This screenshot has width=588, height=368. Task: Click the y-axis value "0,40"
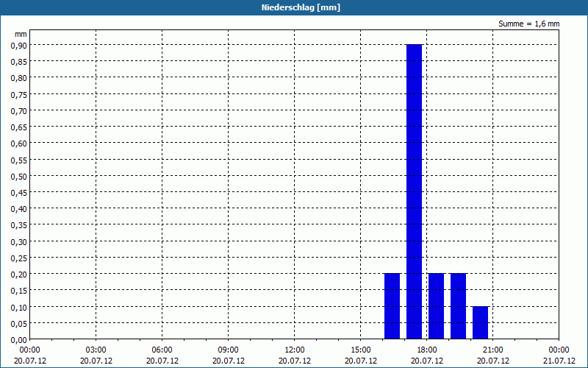click(x=19, y=209)
